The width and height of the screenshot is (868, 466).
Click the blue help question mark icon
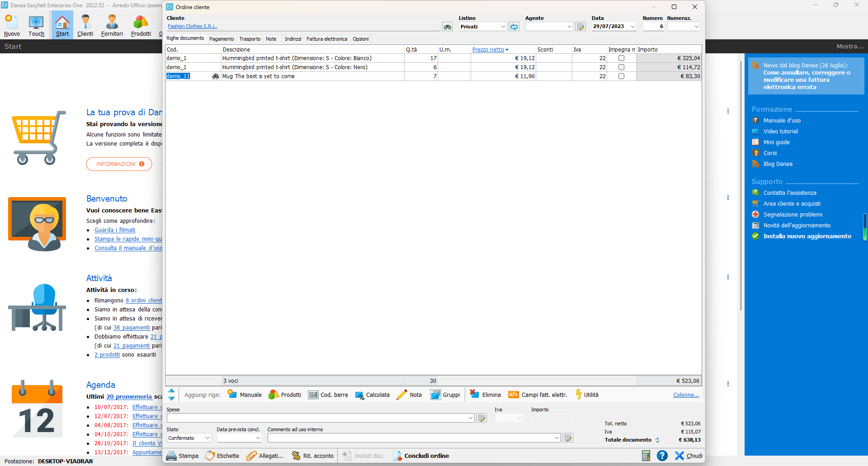(x=662, y=456)
